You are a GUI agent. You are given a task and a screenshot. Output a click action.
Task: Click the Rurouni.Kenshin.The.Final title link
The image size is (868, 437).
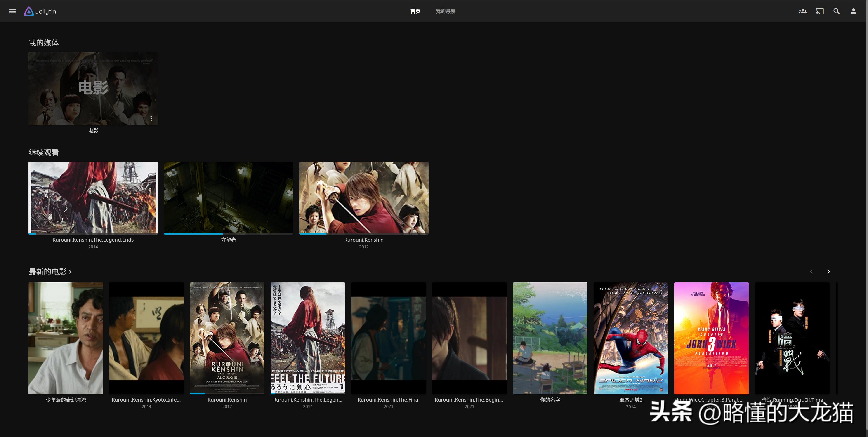pos(388,399)
